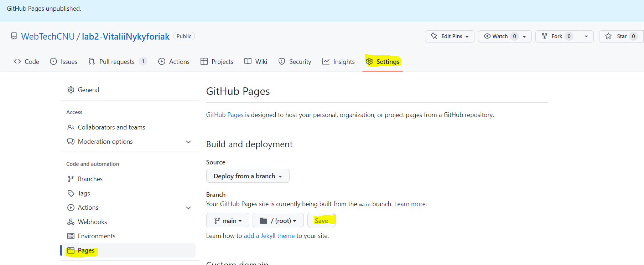
Task: Click the repository book icon beside WebTechCNU
Action: pos(14,36)
